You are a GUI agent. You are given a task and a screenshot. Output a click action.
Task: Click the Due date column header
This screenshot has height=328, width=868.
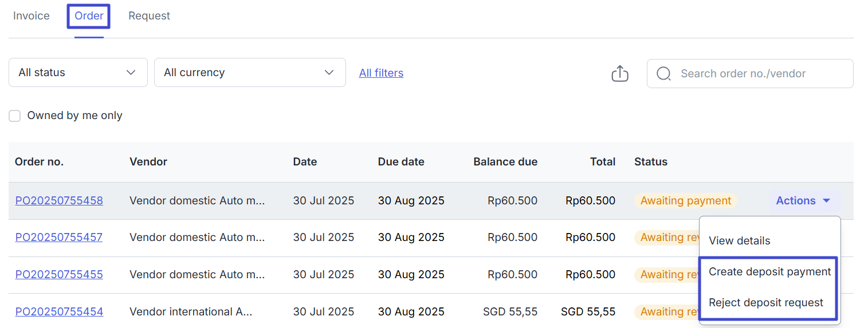click(401, 162)
